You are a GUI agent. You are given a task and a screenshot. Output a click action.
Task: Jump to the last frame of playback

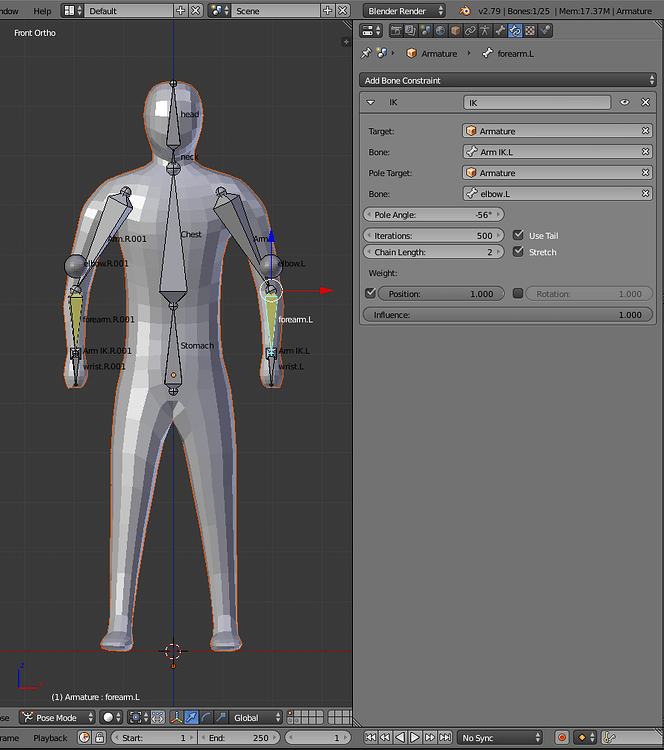click(445, 738)
